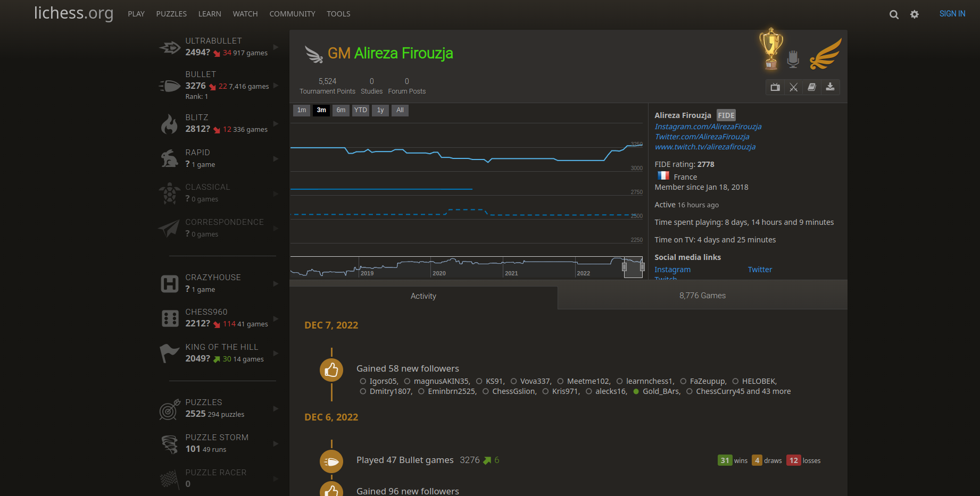Open the LEARN menu
The width and height of the screenshot is (980, 496).
click(x=210, y=14)
